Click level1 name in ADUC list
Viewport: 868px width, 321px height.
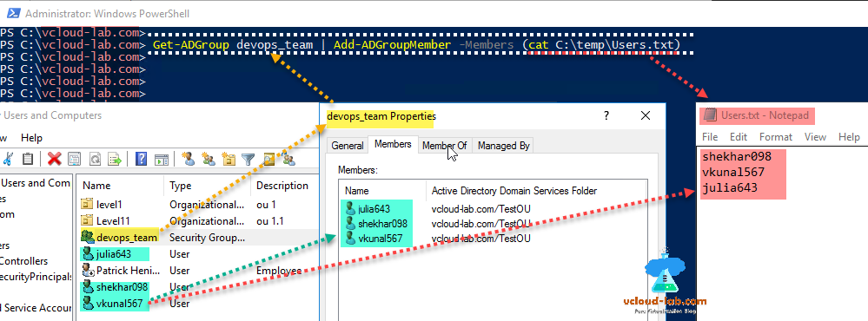pyautogui.click(x=109, y=205)
